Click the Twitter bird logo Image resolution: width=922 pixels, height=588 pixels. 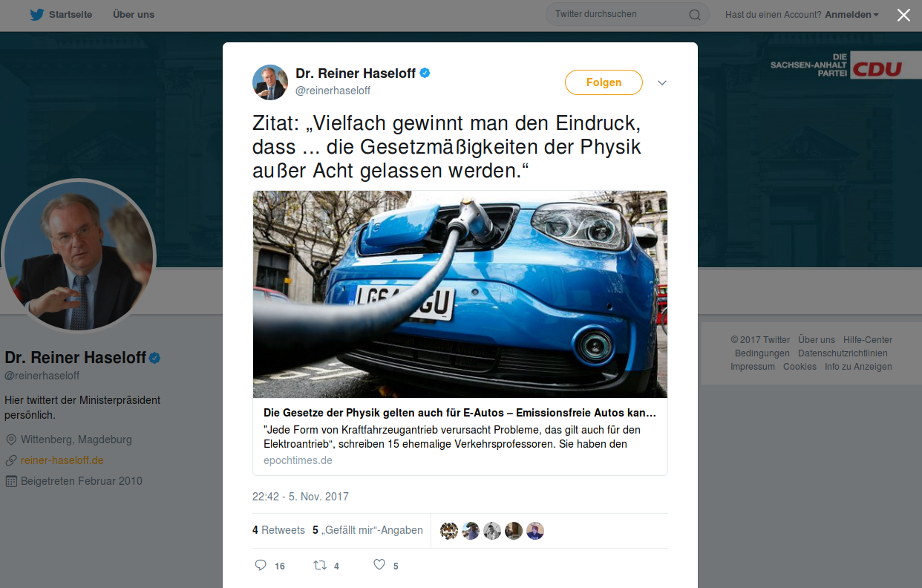click(37, 14)
